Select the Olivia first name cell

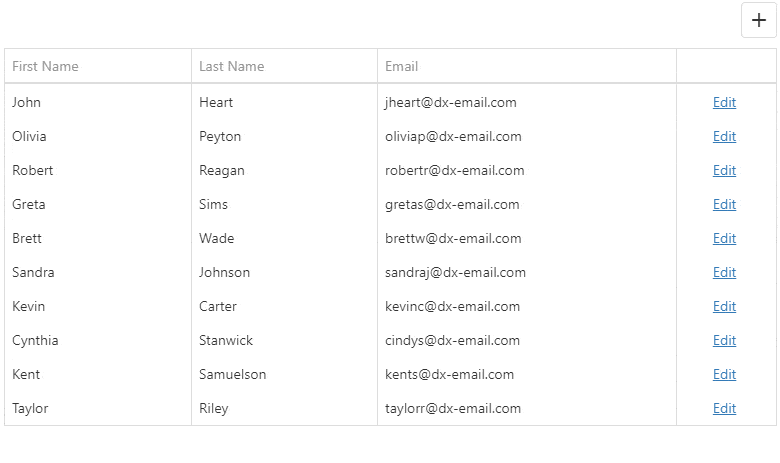pyautogui.click(x=30, y=136)
